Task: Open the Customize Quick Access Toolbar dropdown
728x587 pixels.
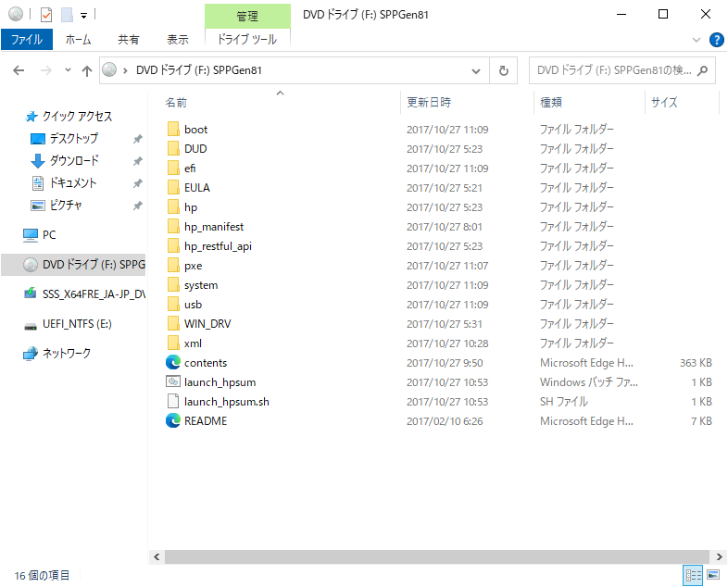Action: pyautogui.click(x=83, y=16)
